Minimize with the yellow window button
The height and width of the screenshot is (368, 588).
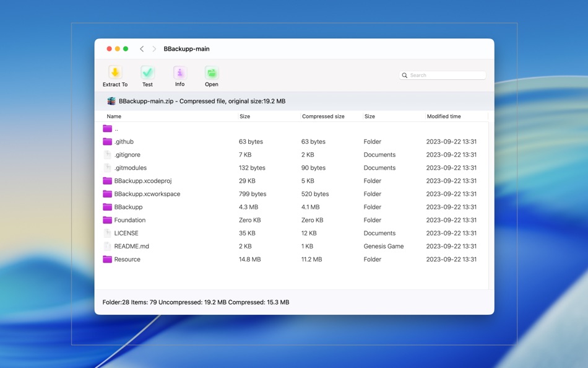(x=118, y=49)
